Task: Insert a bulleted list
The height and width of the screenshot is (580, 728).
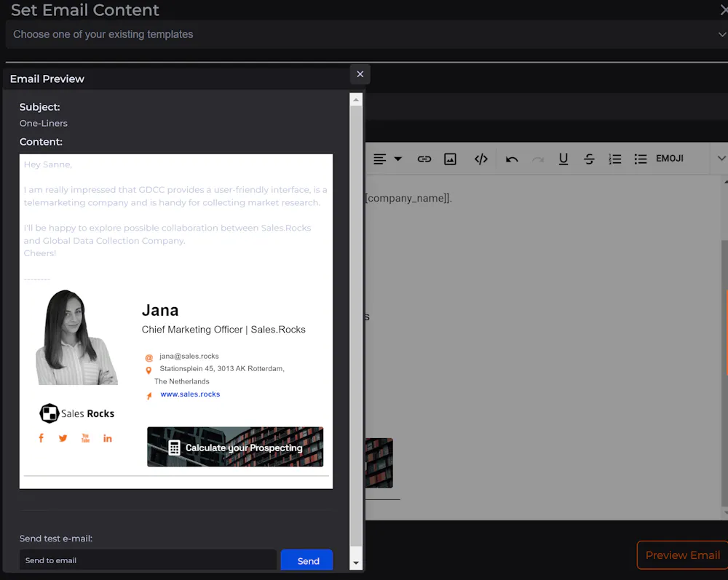Action: (x=640, y=159)
